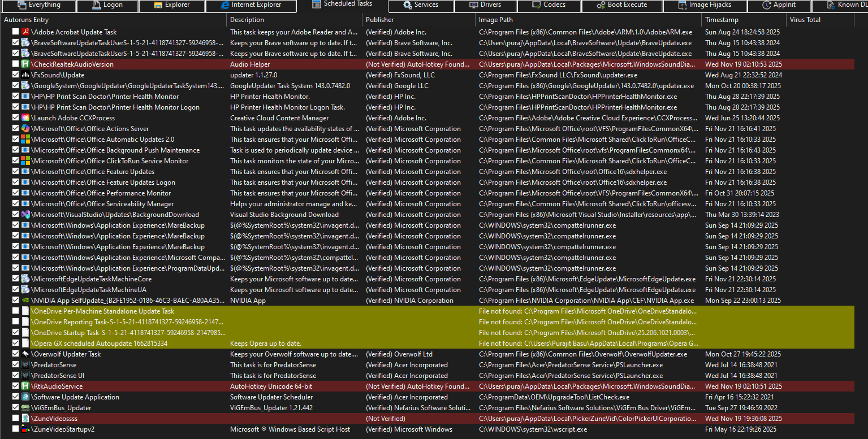
Task: Select the 'Audio Helper' description cell
Action: click(x=250, y=64)
